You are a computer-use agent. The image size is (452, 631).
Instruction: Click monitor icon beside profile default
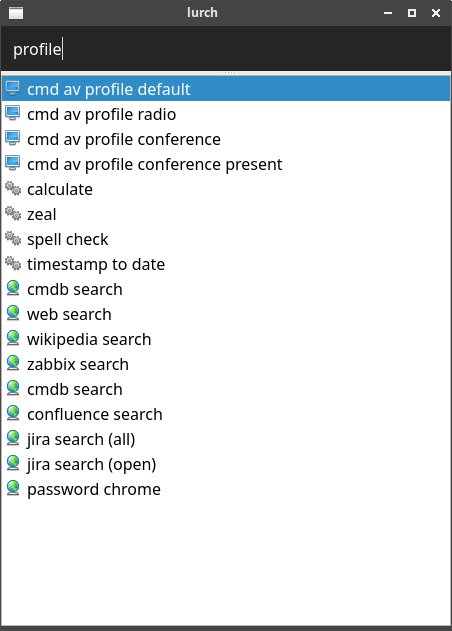click(x=12, y=89)
